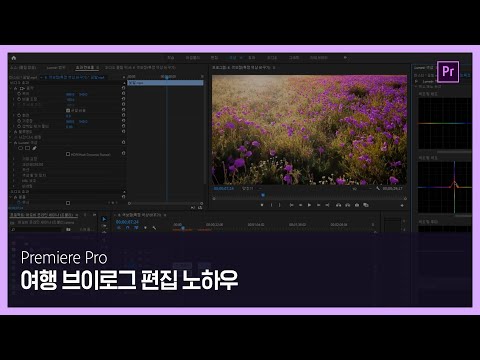Switch to the Lumetri Scopes tab
This screenshot has height=360, width=480.
coord(56,68)
